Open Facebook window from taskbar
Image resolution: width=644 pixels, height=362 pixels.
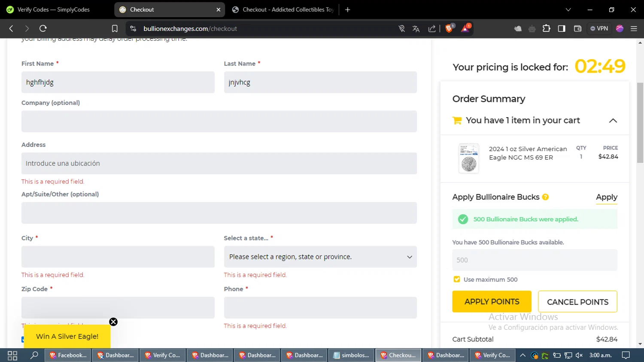coord(68,355)
